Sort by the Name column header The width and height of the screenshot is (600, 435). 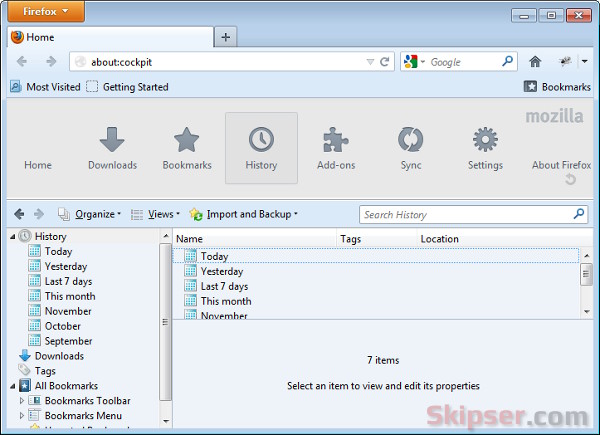click(254, 239)
